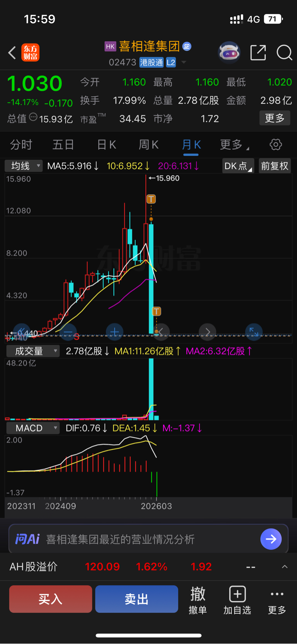Tap the L2 level badge
This screenshot has height=644, width=297.
pos(171,62)
